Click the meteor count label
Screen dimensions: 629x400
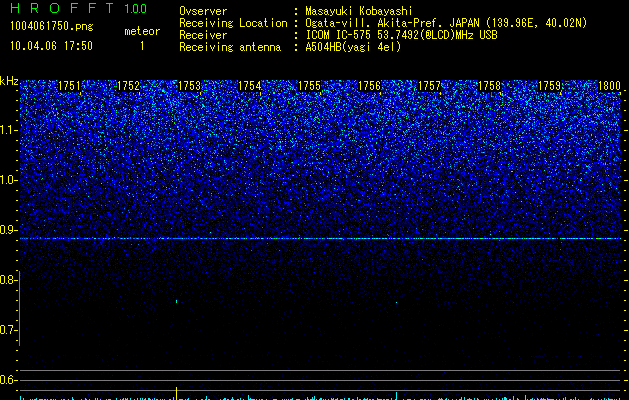pos(142,31)
